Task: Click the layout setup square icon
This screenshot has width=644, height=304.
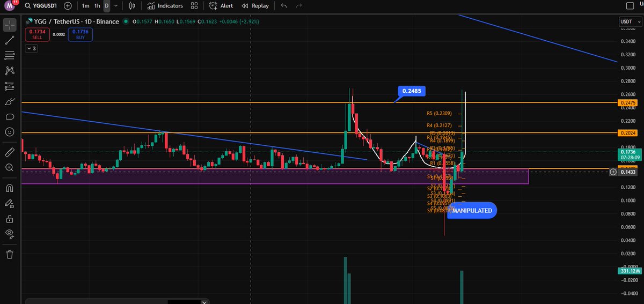Action: [631, 6]
